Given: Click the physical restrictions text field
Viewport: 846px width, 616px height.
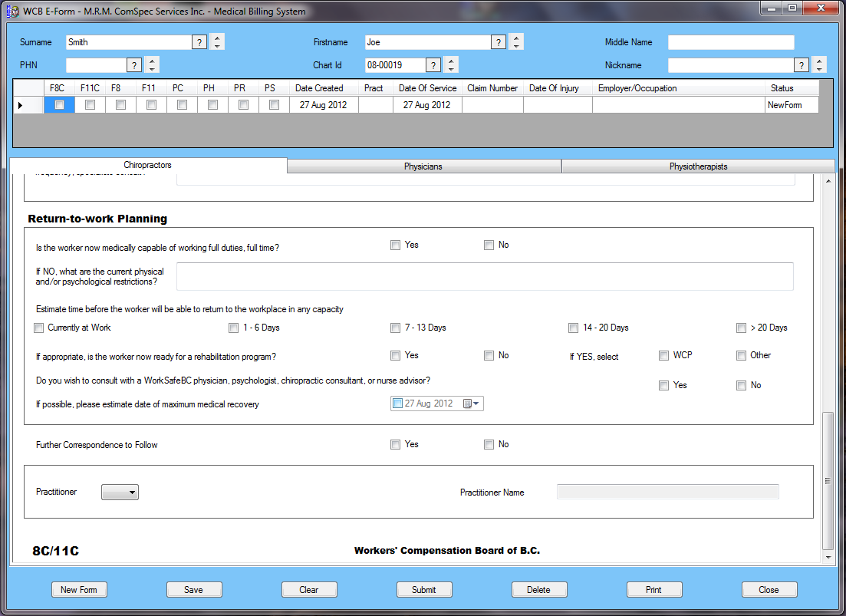Looking at the screenshot, I should click(x=485, y=276).
